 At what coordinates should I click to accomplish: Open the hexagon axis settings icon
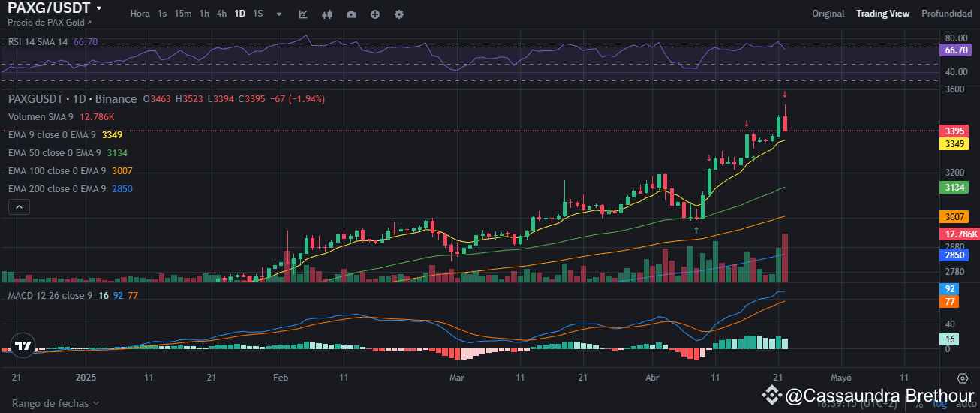[962, 378]
